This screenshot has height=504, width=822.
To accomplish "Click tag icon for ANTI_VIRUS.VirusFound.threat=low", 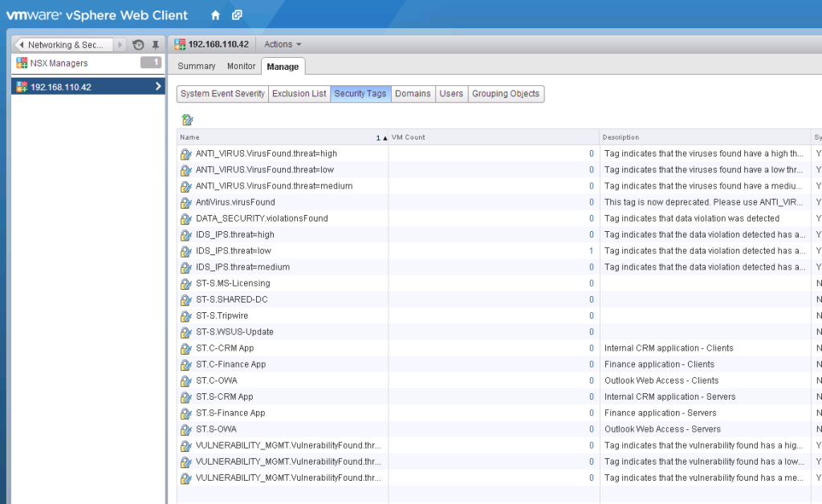I will click(185, 170).
